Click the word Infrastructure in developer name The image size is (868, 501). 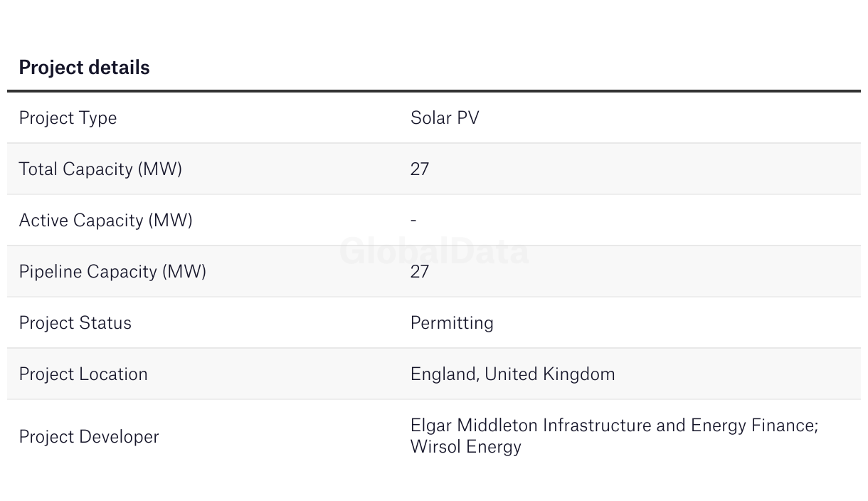pyautogui.click(x=597, y=426)
